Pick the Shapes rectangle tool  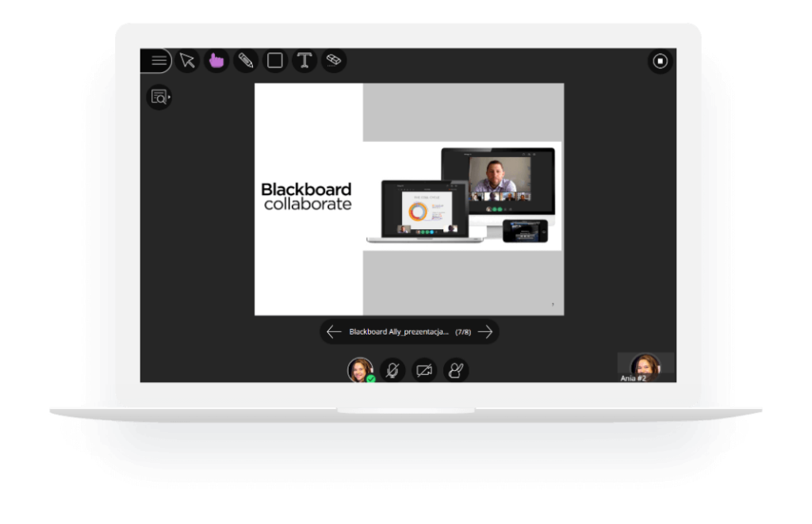275,60
